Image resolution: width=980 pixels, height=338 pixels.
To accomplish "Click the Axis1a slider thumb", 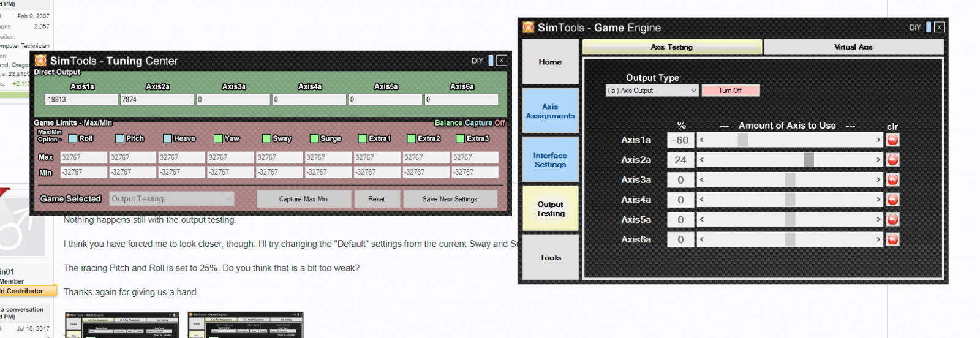I will [x=742, y=140].
